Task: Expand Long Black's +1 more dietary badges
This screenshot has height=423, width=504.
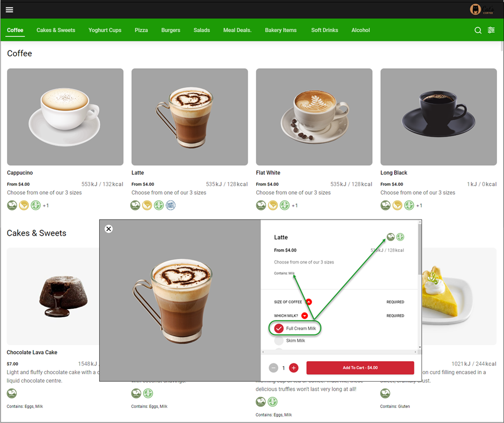Action: 419,206
